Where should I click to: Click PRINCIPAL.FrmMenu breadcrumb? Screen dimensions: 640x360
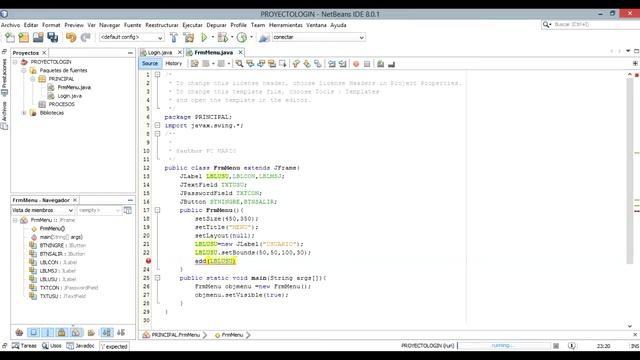coord(176,335)
